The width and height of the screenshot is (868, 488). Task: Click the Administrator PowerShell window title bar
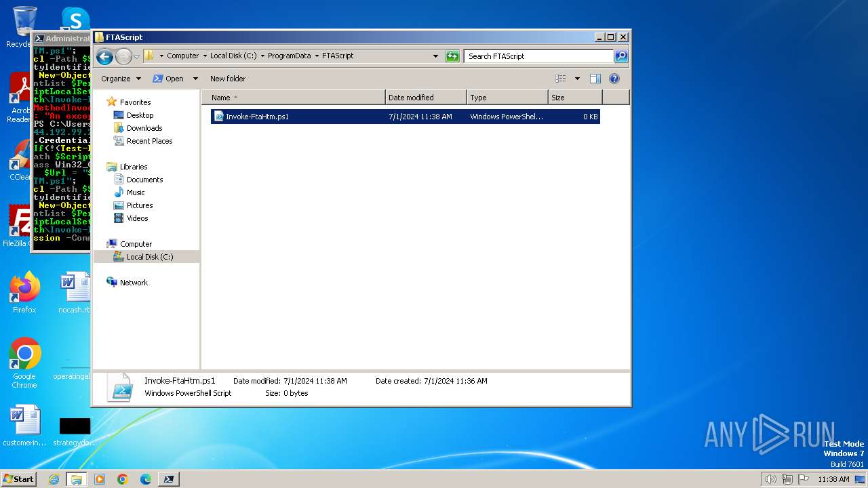point(61,39)
